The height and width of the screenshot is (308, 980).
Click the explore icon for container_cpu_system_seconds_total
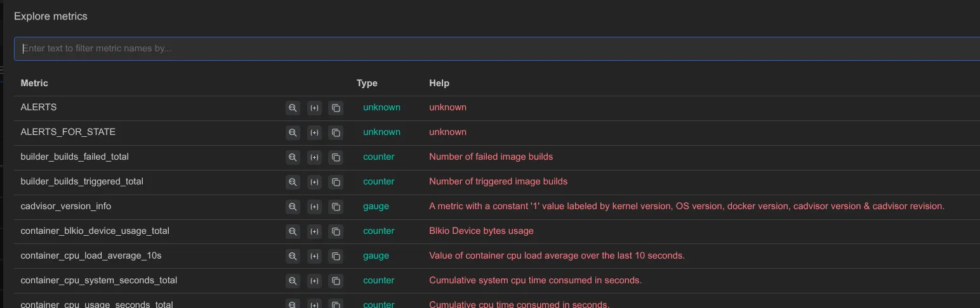click(x=293, y=281)
